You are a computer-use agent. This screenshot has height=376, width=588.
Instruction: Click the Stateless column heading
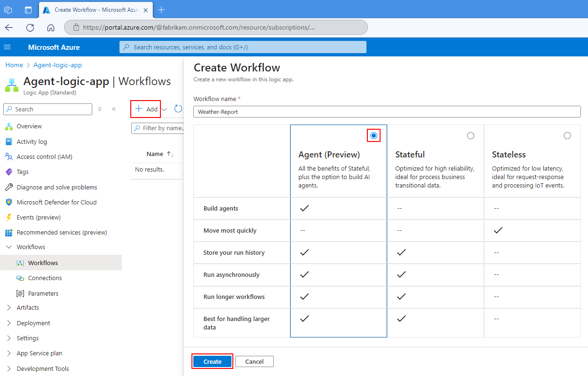[509, 155]
